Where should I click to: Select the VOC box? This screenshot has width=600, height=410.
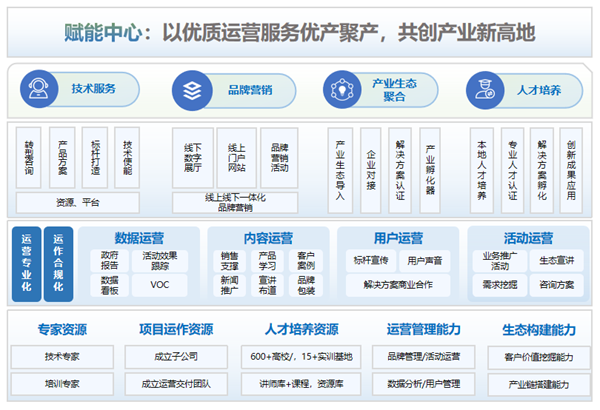click(x=160, y=284)
